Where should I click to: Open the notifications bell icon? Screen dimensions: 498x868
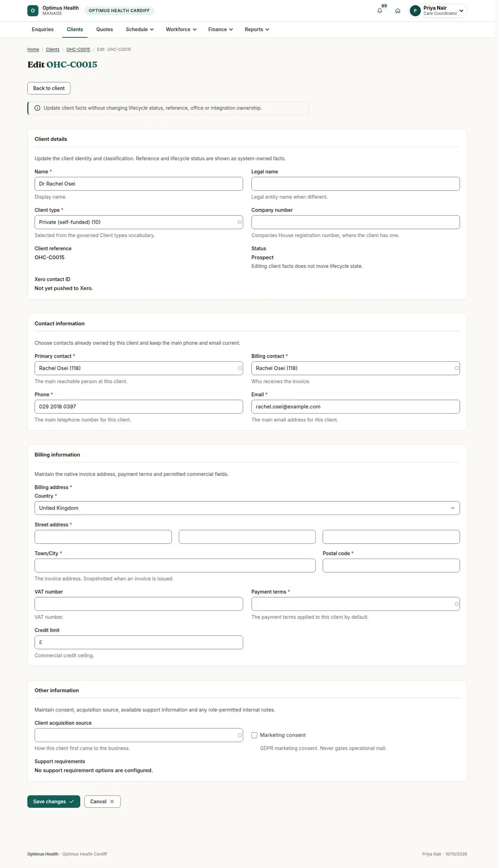click(380, 11)
